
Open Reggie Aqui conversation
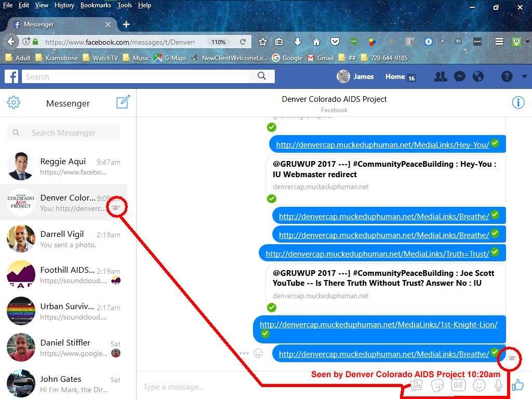(x=63, y=166)
